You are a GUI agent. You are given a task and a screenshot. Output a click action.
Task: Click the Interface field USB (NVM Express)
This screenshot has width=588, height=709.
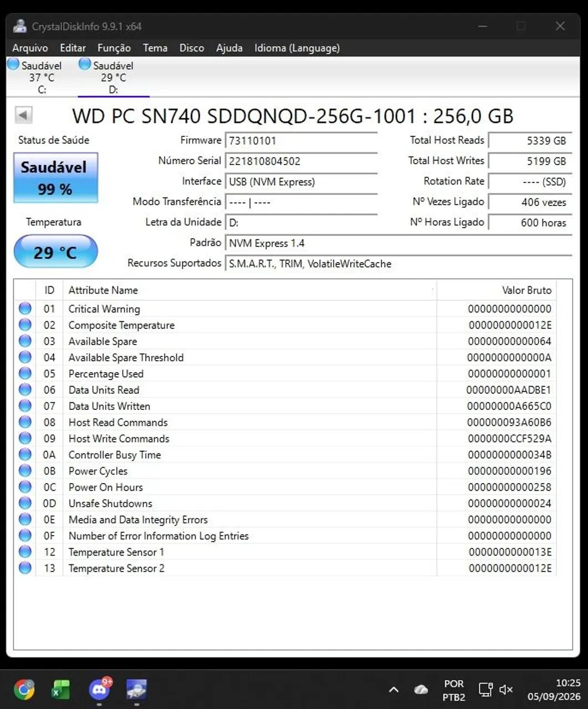[x=301, y=182]
